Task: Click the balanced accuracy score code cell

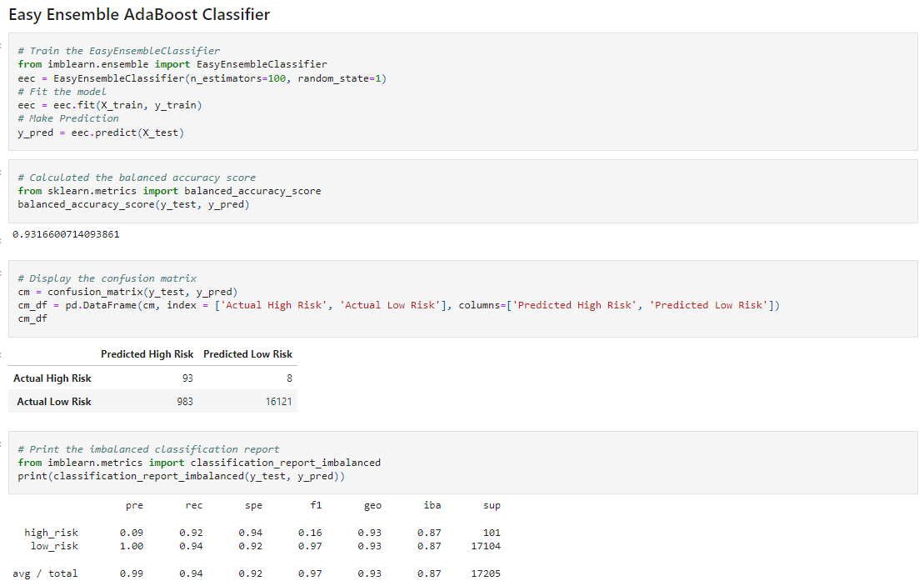Action: tap(463, 191)
